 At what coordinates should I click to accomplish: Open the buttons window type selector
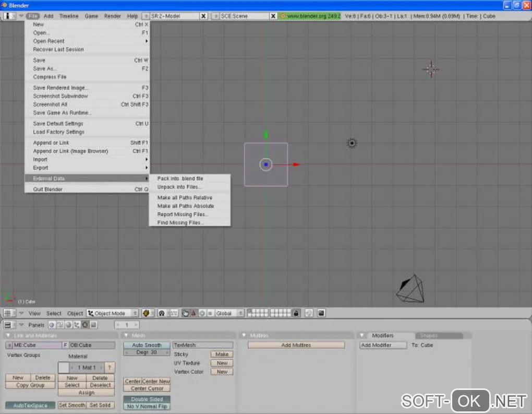pos(9,325)
